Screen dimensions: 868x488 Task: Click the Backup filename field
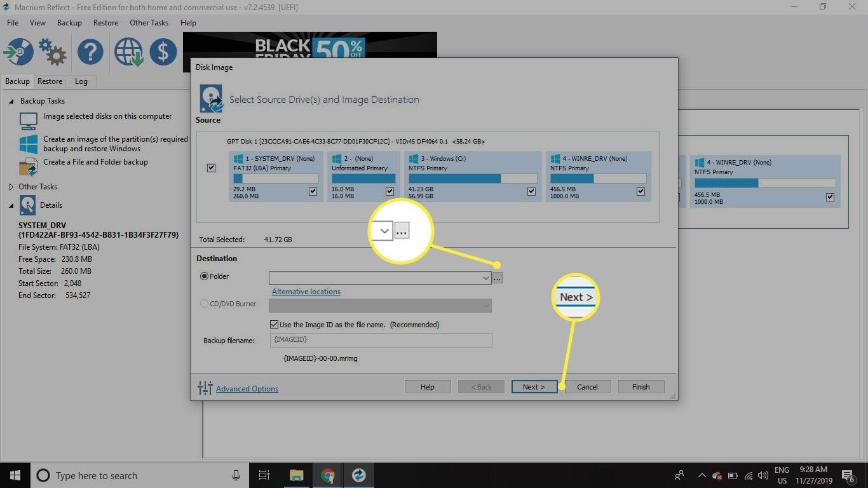click(x=381, y=341)
